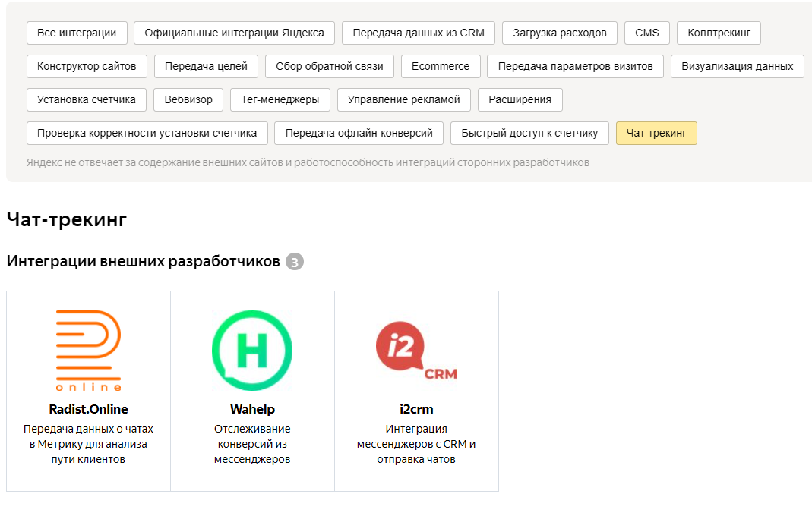The image size is (812, 513).
Task: Toggle off the highlighted «Чат-трекинг» filter
Action: point(656,133)
